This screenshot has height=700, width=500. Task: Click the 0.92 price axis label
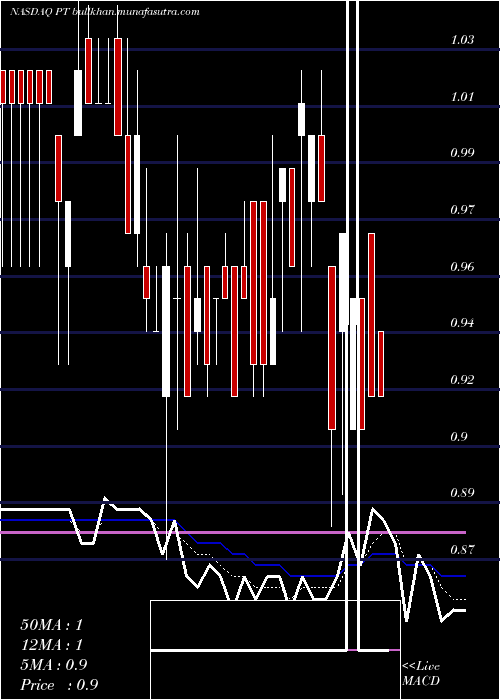pyautogui.click(x=462, y=380)
